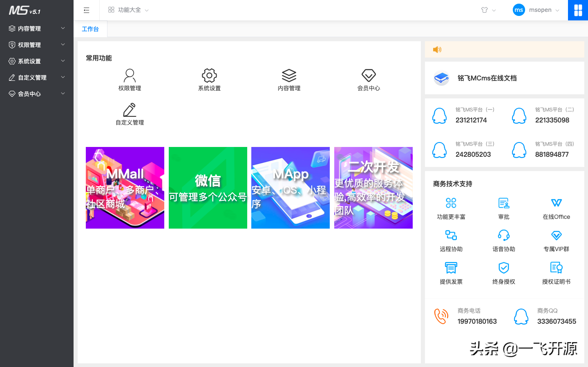Select the 自定义管理 pencil icon
The image size is (588, 367).
[x=130, y=110]
